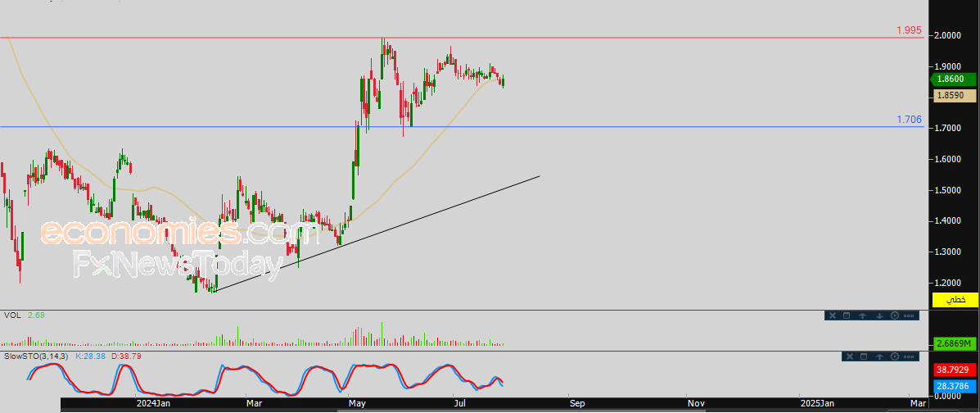980x413 pixels.
Task: Click the 1.5000 price axis label
Action: point(948,189)
